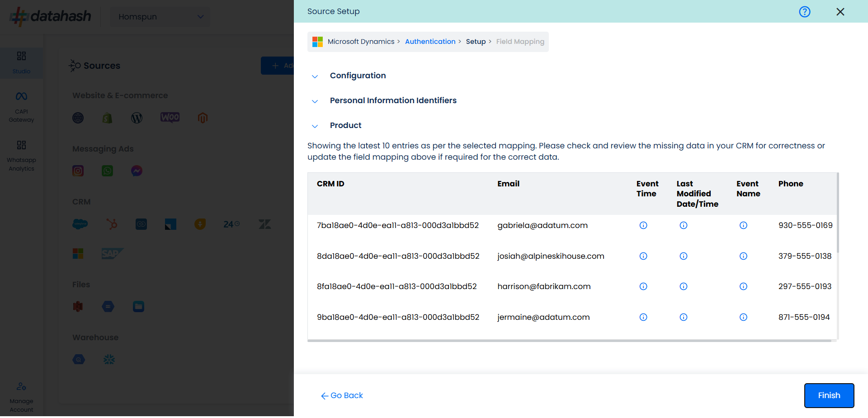Click the table vertical scrollbar

838,213
